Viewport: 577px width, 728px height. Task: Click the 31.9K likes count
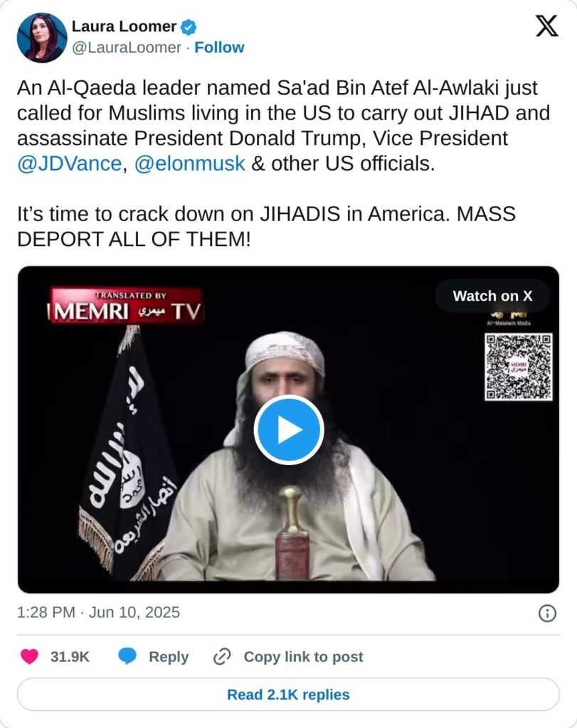tap(70, 656)
